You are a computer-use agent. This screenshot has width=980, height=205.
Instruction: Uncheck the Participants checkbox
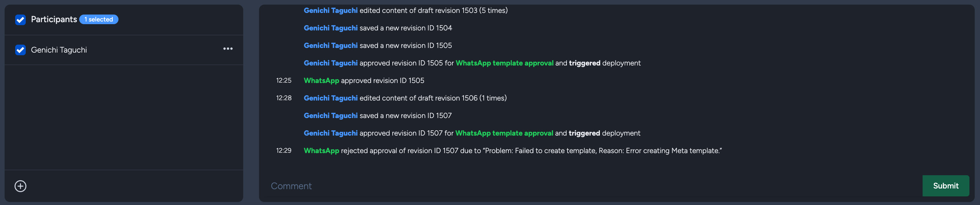click(20, 20)
